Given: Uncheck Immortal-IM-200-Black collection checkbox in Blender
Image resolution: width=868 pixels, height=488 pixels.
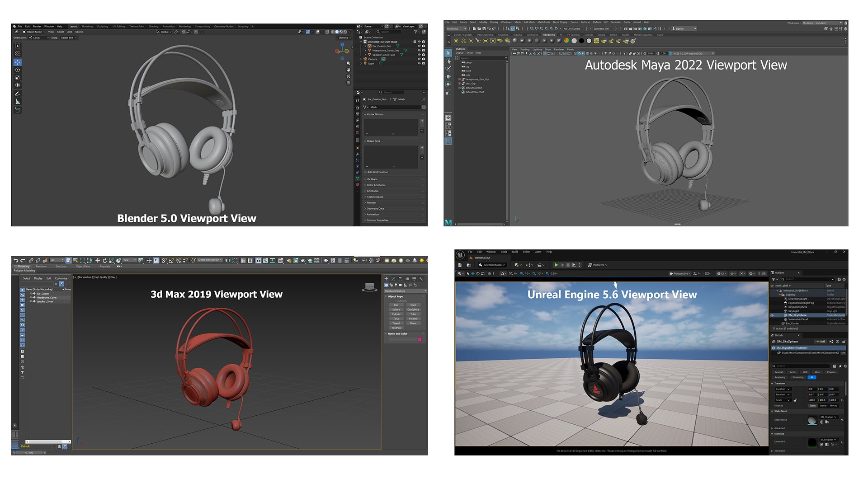Looking at the screenshot, I should point(415,42).
